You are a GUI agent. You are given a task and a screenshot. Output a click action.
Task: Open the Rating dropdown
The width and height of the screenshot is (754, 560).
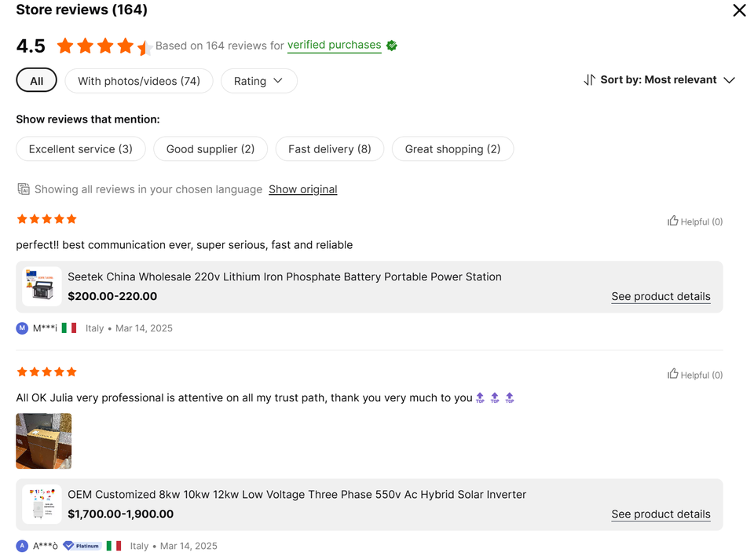[x=258, y=81]
